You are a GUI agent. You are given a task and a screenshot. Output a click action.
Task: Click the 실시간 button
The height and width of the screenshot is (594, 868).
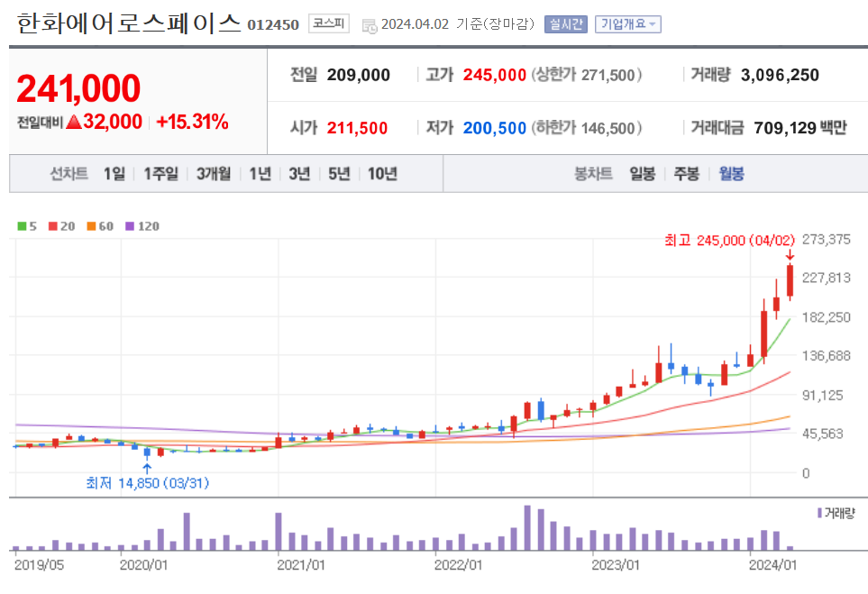(565, 24)
